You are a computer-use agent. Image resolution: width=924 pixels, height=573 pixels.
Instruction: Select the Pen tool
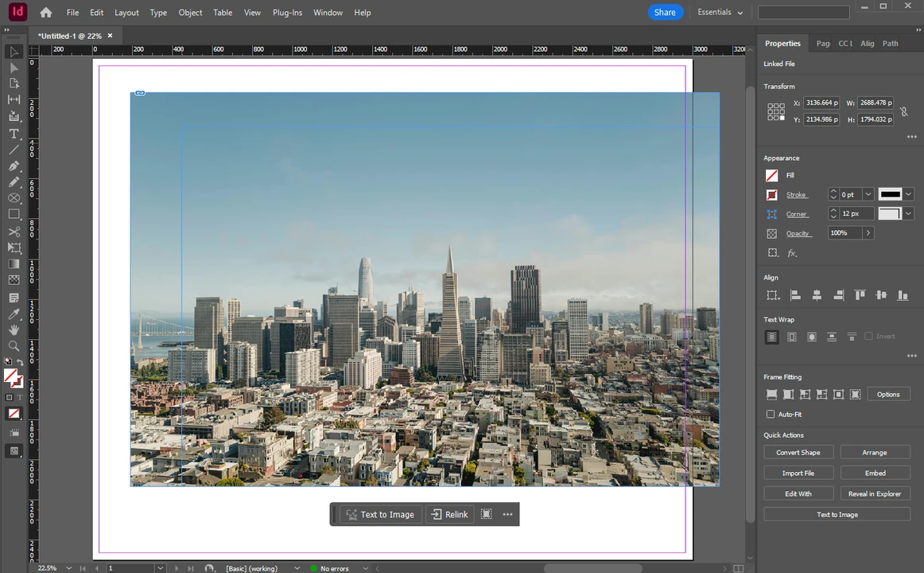14,166
